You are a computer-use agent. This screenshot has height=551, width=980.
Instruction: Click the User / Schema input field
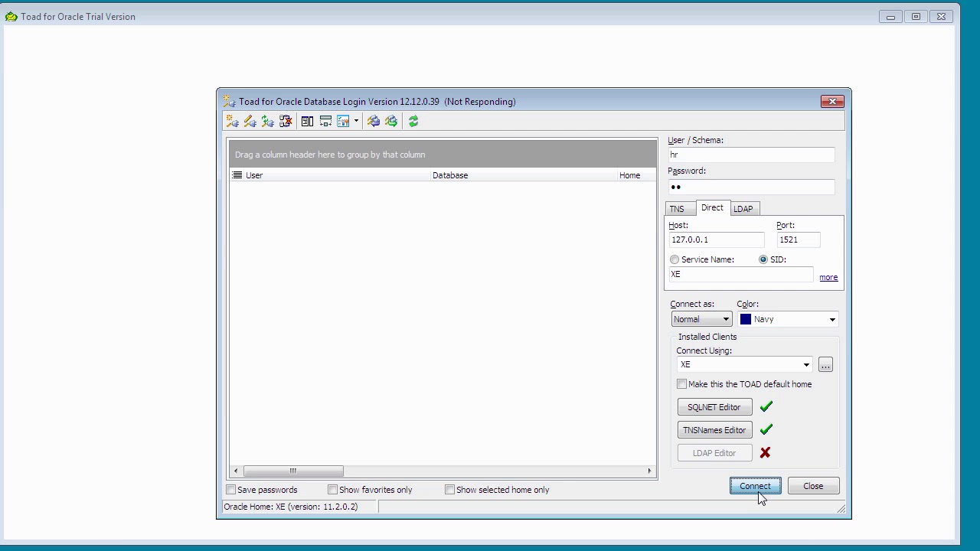click(751, 155)
